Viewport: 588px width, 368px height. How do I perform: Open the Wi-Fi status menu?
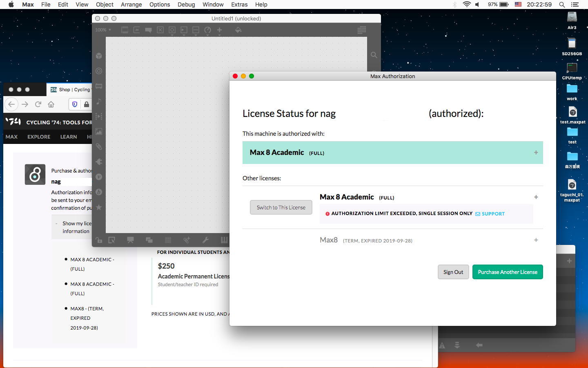[467, 4]
